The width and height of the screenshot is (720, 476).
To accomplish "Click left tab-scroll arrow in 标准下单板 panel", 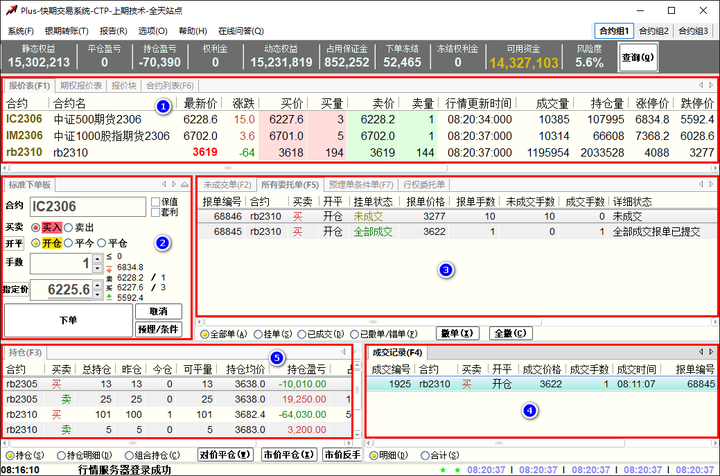I will pyautogui.click(x=164, y=185).
